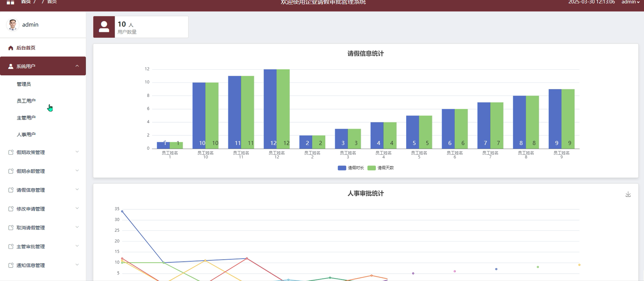Download the 人事审批统计 chart image
This screenshot has height=281, width=644.
coord(628,194)
